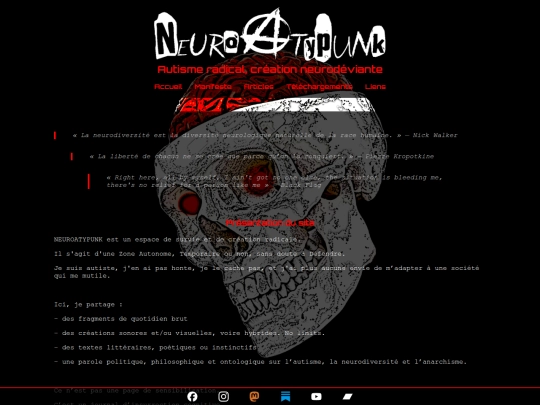Click the text 'Ici, je partage :'
This screenshot has width=540, height=405.
pyautogui.click(x=88, y=304)
